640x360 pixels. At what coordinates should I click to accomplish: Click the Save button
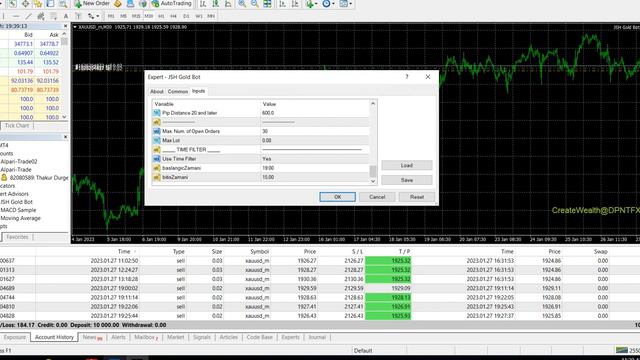point(407,180)
